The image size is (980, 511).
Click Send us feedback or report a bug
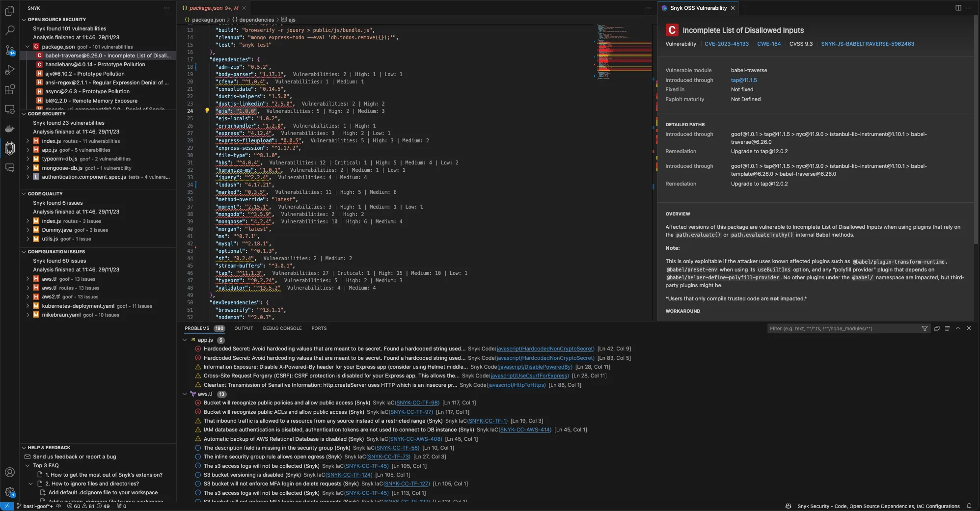pyautogui.click(x=74, y=457)
